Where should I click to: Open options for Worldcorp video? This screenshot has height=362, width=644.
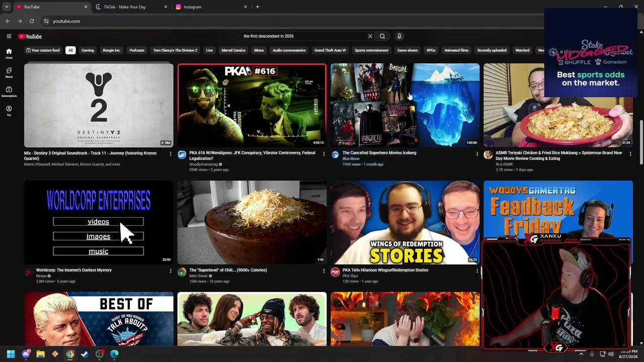171,271
